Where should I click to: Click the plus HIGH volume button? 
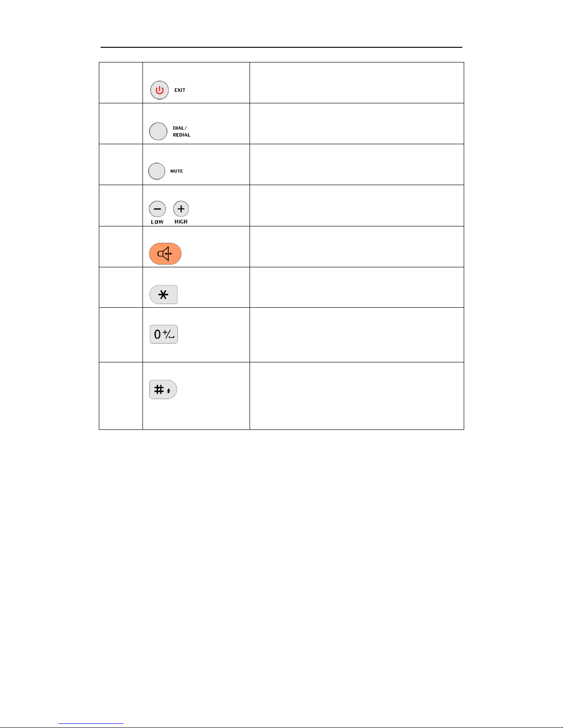(181, 209)
